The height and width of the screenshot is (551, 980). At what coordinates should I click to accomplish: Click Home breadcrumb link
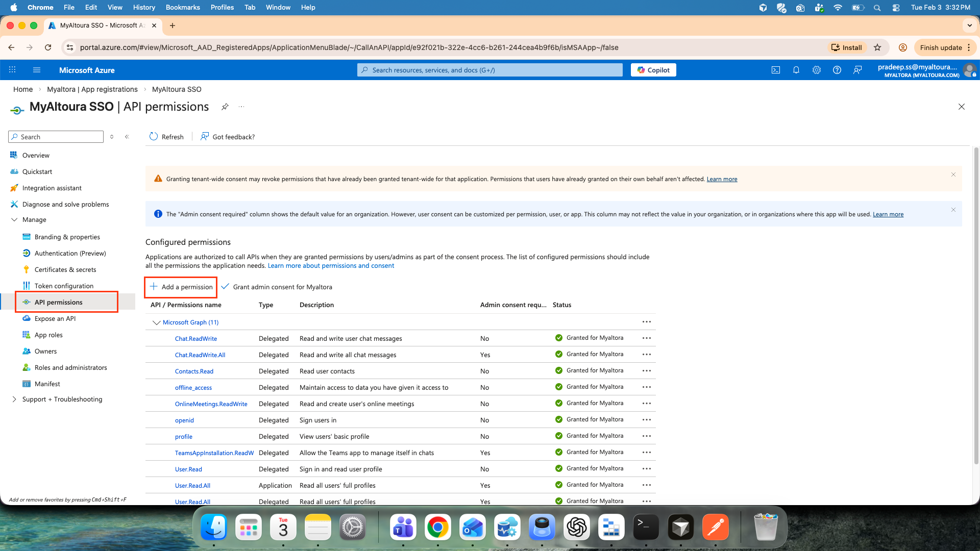(23, 89)
